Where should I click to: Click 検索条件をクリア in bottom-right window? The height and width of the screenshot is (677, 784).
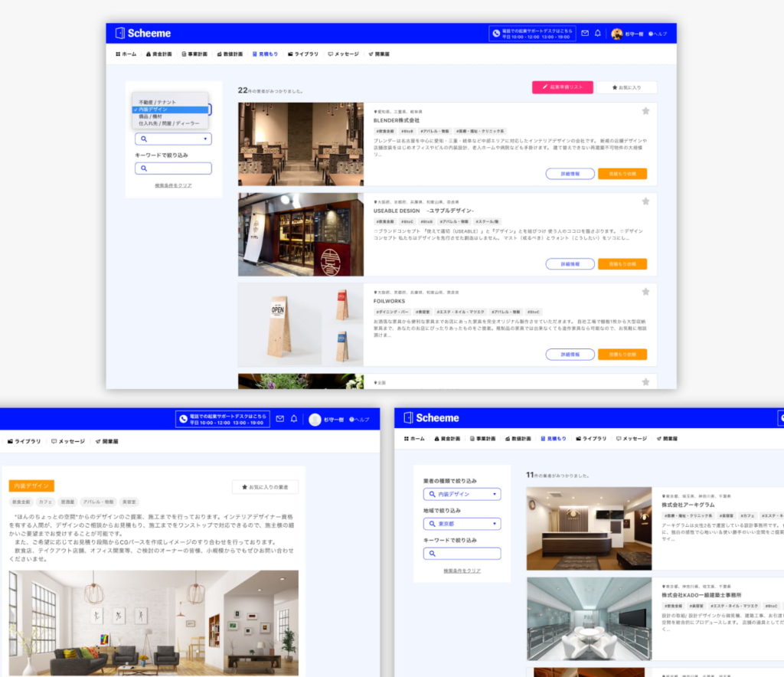point(462,571)
